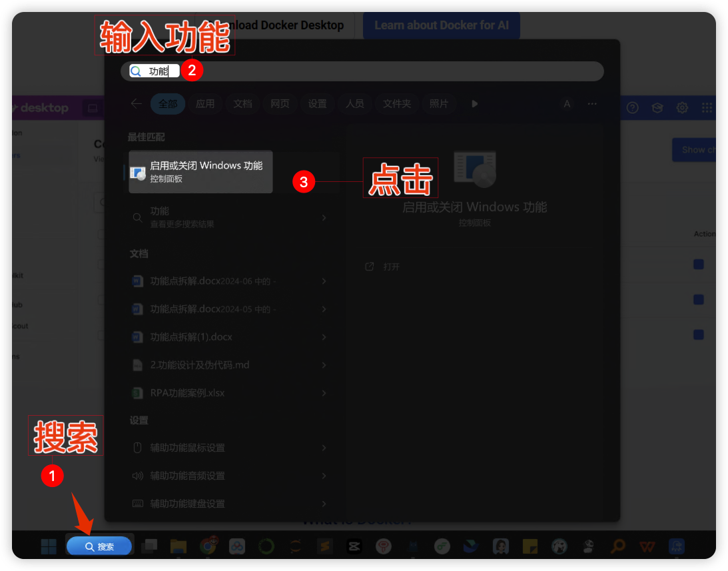Click Learn about Docker for AI button

441,25
